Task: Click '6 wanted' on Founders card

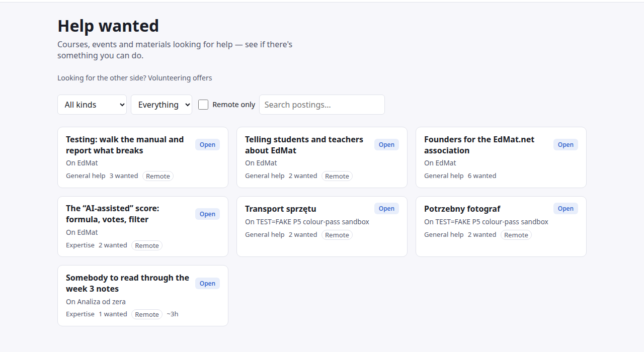Action: click(x=482, y=176)
